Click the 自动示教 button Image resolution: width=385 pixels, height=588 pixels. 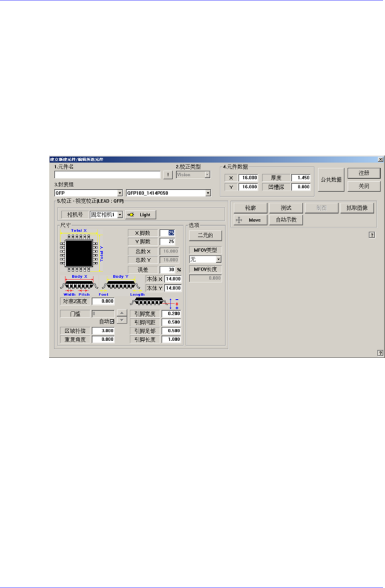click(x=286, y=220)
